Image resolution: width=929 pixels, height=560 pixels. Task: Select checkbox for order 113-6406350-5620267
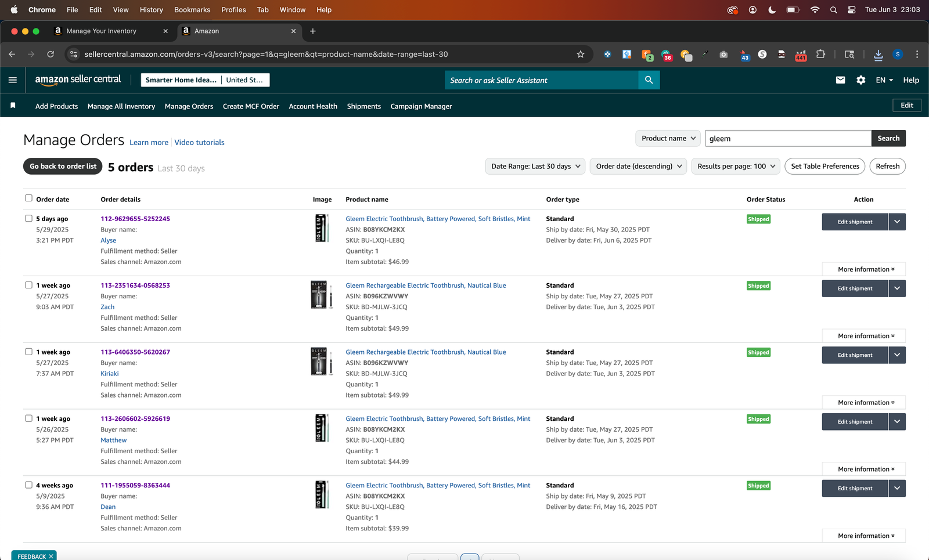click(28, 352)
